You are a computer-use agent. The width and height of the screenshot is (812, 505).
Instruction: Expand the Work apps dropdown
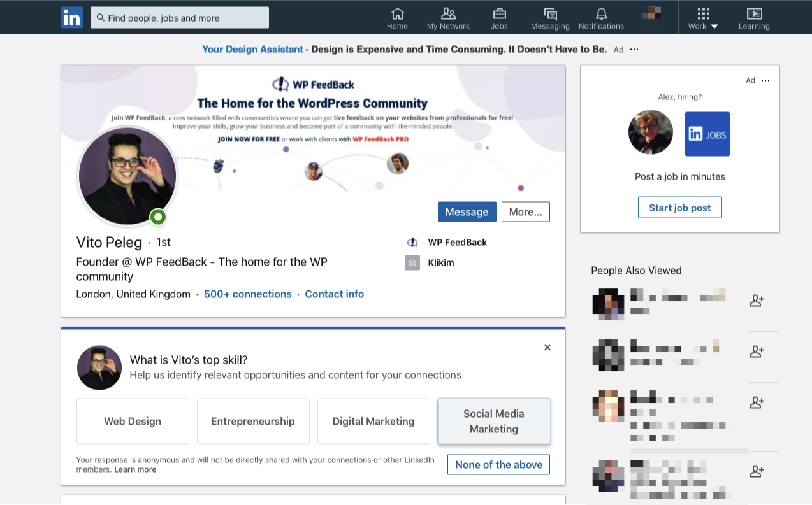coord(703,18)
